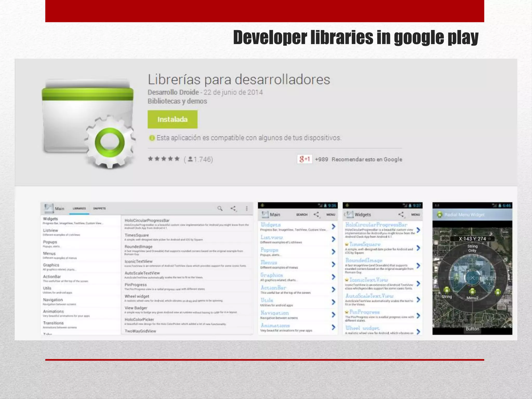Click the compatibility info icon
Image resolution: width=532 pixels, height=399 pixels.
click(152, 138)
